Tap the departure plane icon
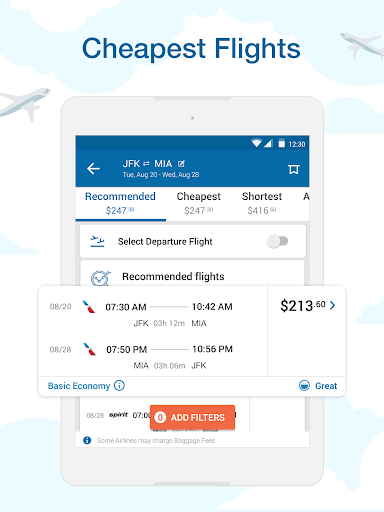 click(97, 241)
